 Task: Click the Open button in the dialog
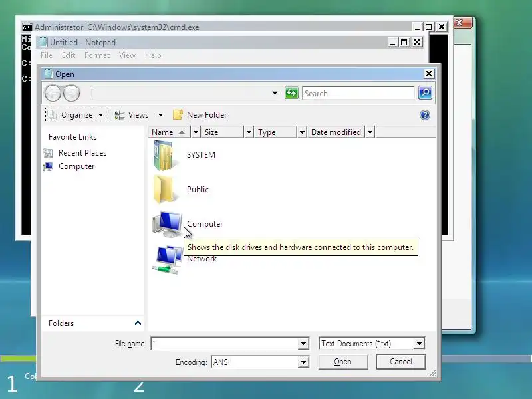click(343, 362)
